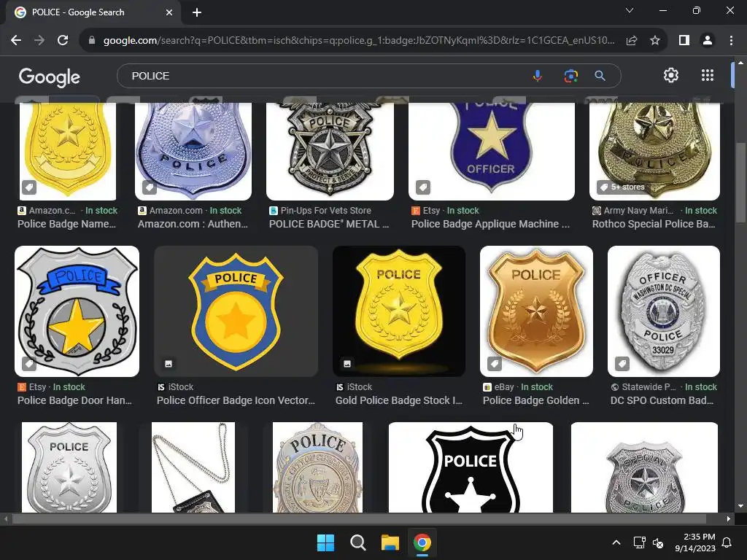
Task: Click product tag icon on DC SPO badge
Action: tap(622, 364)
